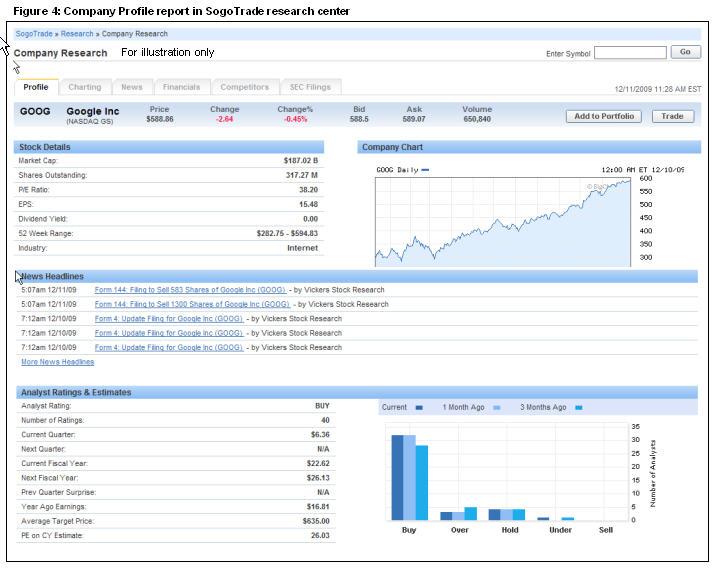The width and height of the screenshot is (713, 568).
Task: Click the GOOG daily company chart
Action: tap(502, 222)
